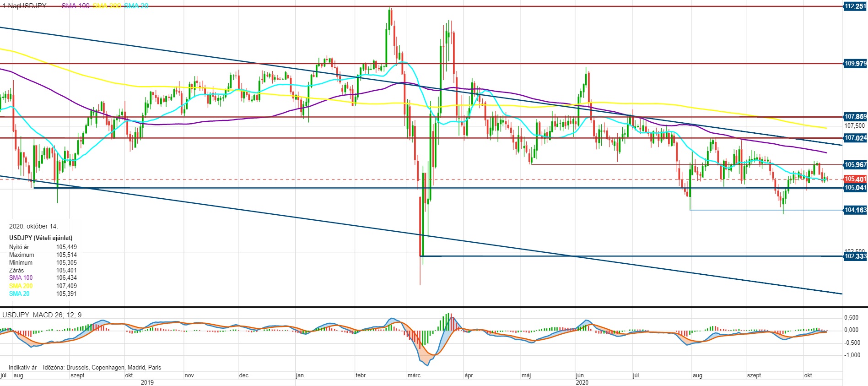Click the year label 2019 on time axis

147,382
